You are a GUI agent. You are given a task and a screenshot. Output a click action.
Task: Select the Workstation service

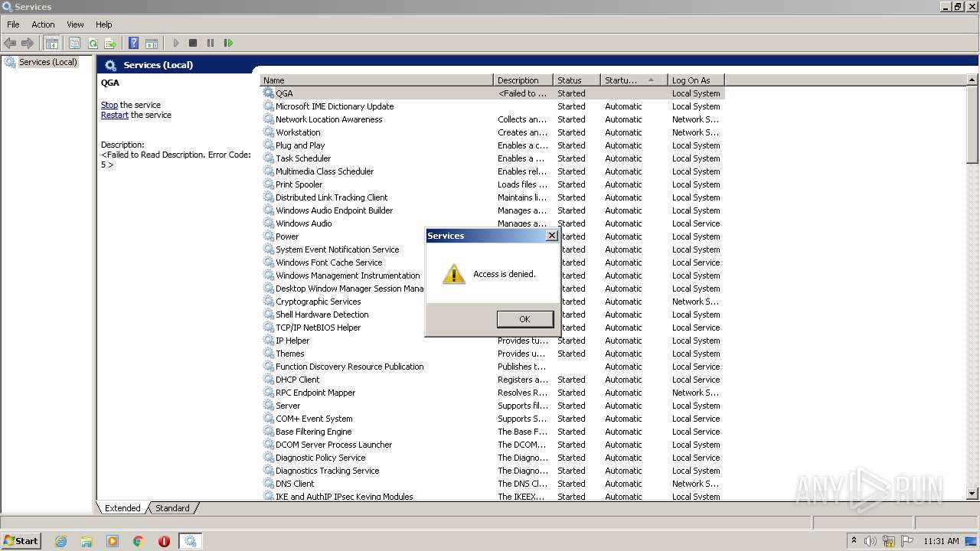point(492,132)
